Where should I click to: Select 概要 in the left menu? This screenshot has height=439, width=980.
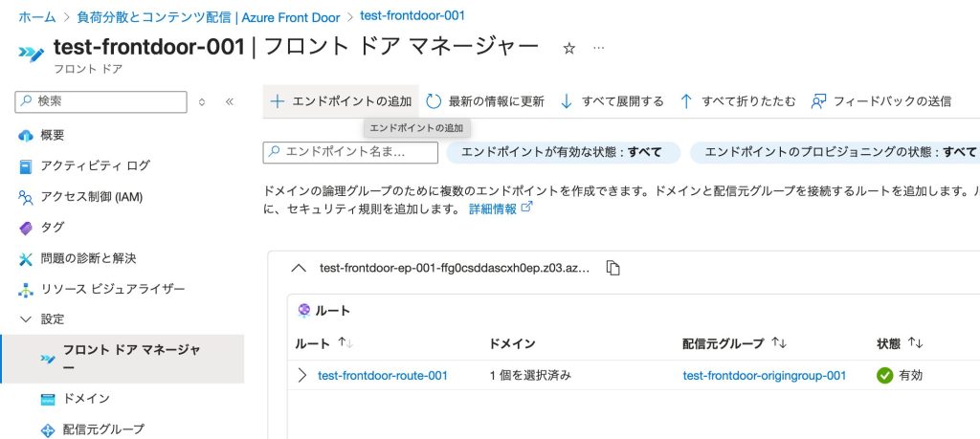(53, 136)
